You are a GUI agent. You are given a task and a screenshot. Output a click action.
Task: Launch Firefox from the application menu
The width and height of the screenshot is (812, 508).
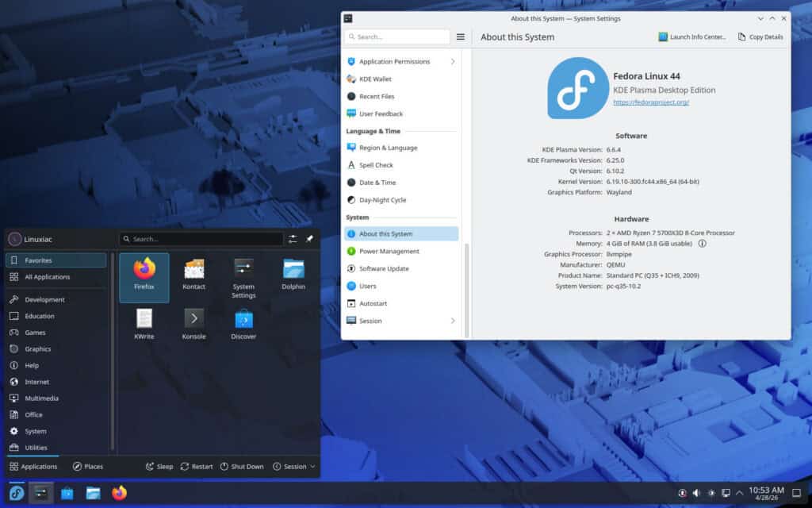point(144,275)
